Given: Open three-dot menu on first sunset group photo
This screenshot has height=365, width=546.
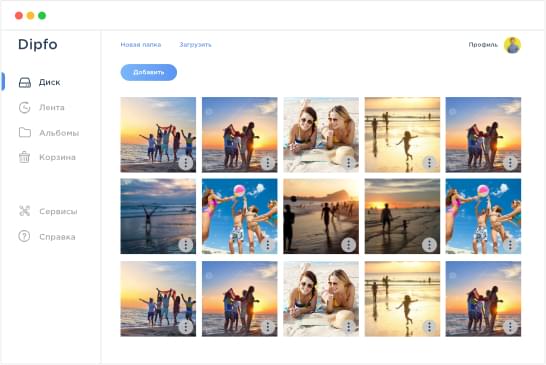Looking at the screenshot, I should (186, 163).
